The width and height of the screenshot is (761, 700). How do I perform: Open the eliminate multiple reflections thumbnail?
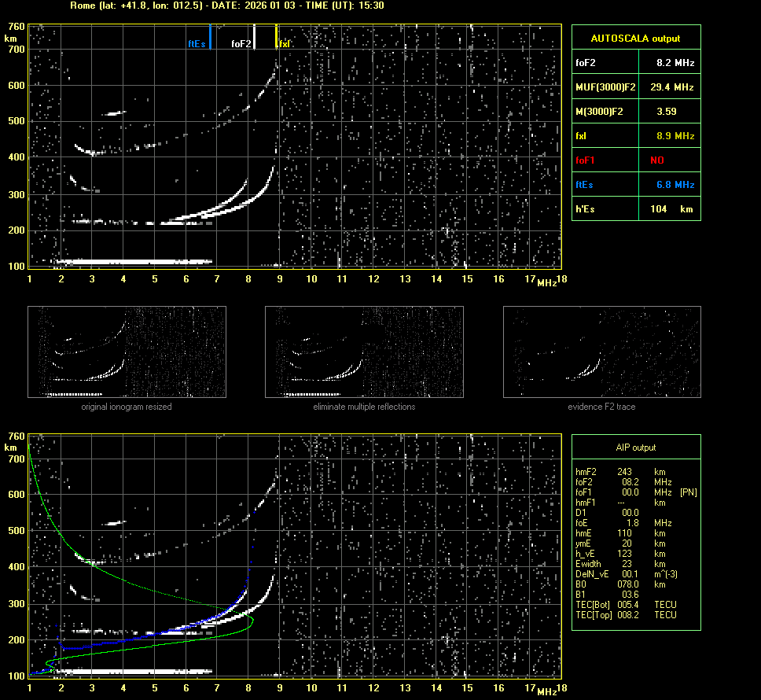364,351
